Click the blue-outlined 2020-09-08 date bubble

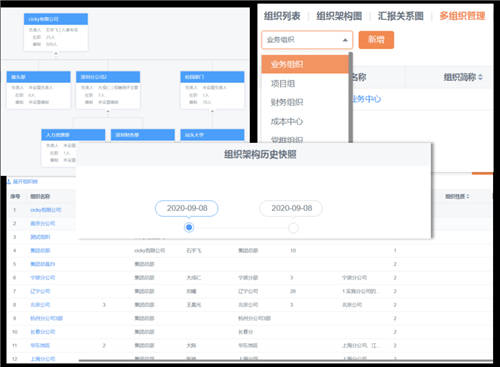click(x=187, y=208)
